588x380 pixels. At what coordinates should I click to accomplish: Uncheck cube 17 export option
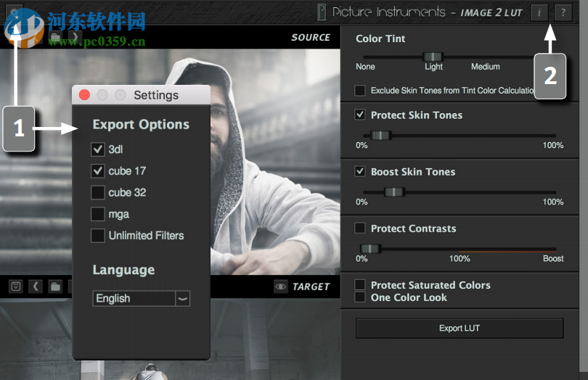coord(98,171)
